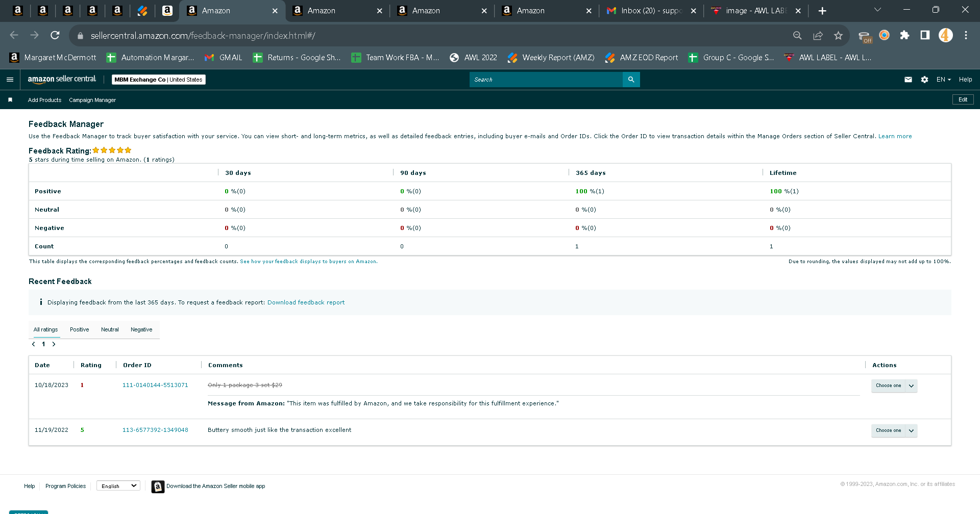Open the Chrome profile avatar
The height and width of the screenshot is (514, 980).
945,35
